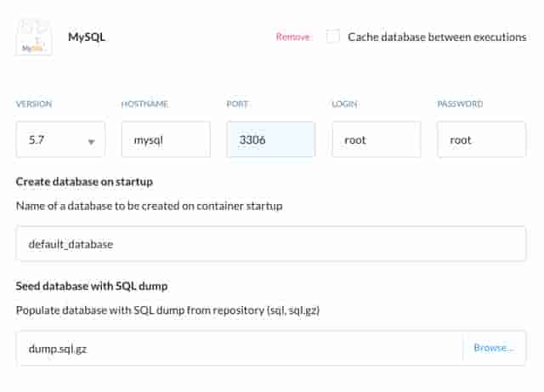Image resolution: width=544 pixels, height=392 pixels.
Task: Focus the Port field showing 3306
Action: (x=270, y=139)
